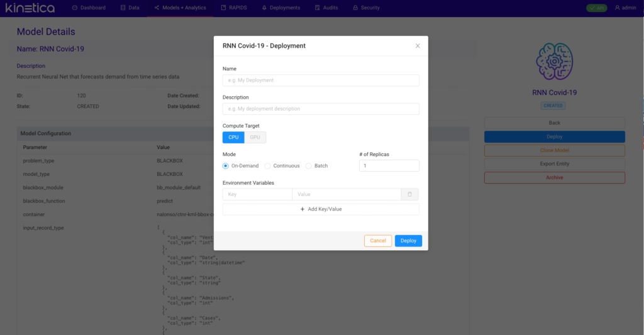Close the deployment dialog with X
Viewport: 644px width, 335px height.
[418, 46]
